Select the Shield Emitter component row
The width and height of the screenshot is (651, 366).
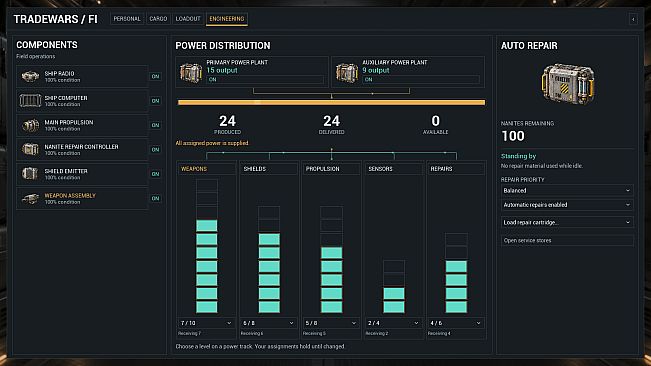(82, 174)
